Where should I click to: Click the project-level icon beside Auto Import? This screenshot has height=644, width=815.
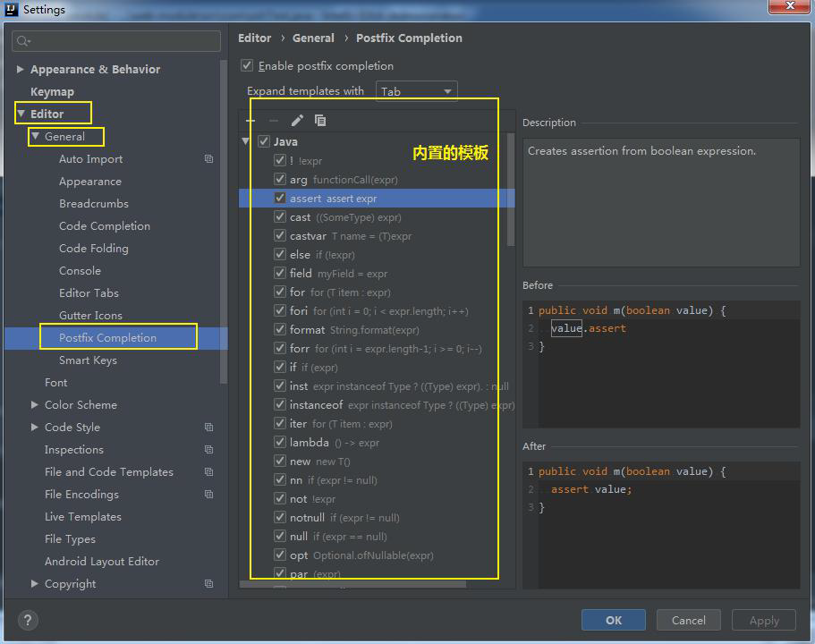[208, 159]
